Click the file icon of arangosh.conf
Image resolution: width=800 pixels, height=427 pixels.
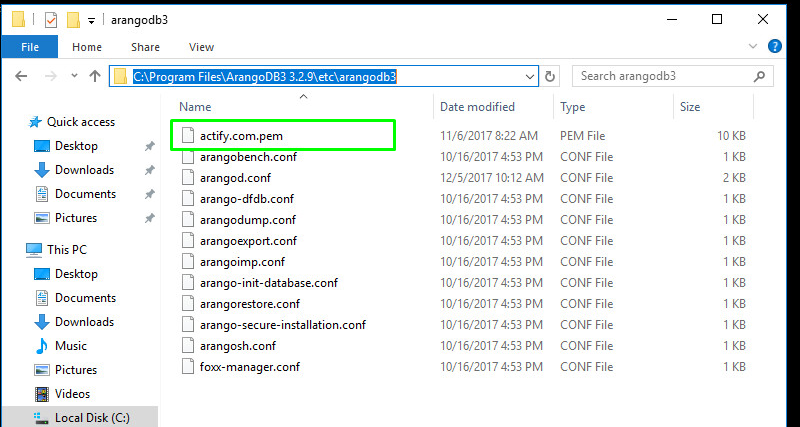point(188,345)
